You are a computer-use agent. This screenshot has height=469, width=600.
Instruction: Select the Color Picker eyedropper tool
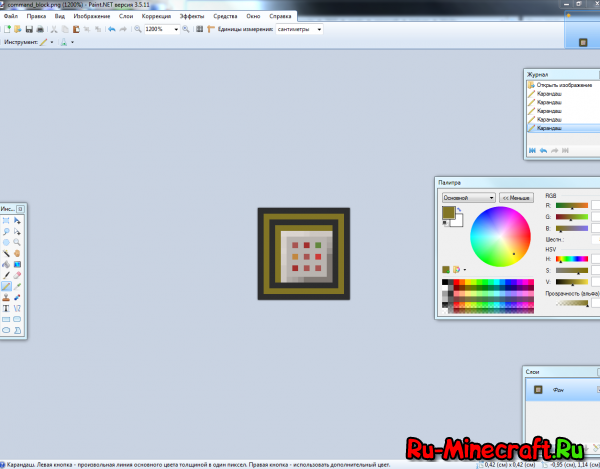coord(17,286)
